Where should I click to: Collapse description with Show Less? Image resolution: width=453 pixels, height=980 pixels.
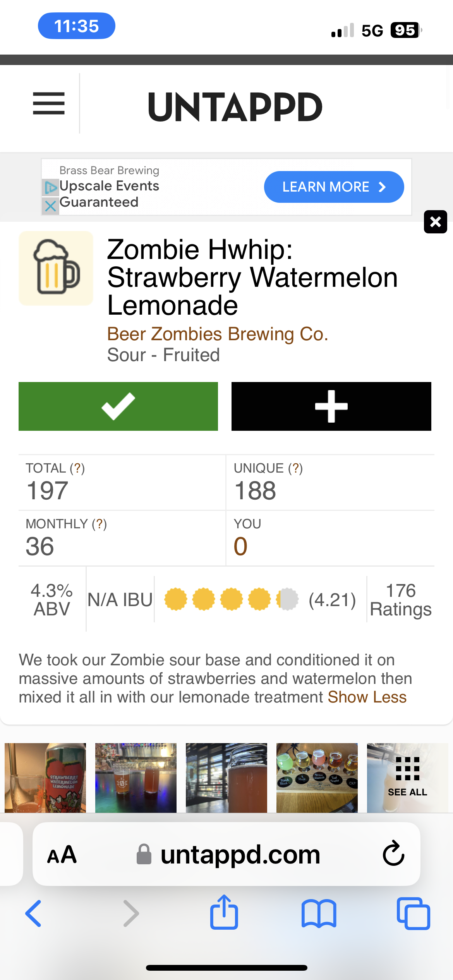coord(367,697)
